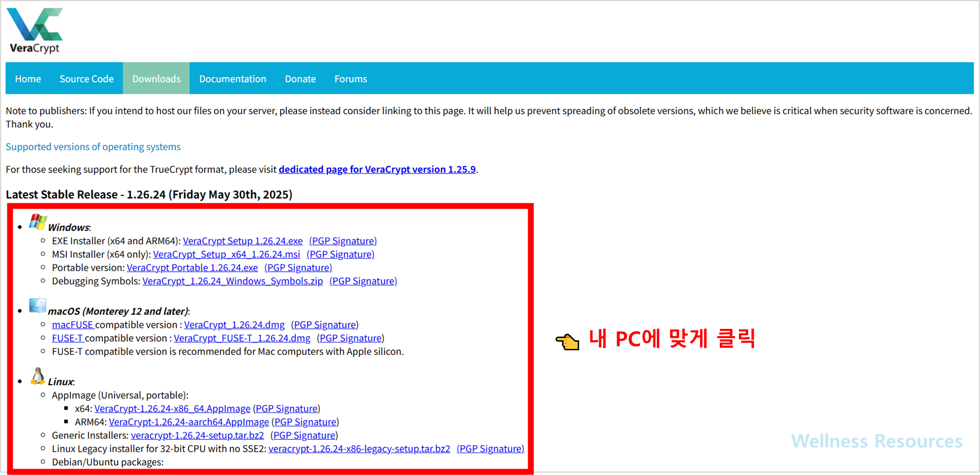The height and width of the screenshot is (475, 980).
Task: Download VeraCrypt Portable 1.26.24.exe
Action: 192,268
